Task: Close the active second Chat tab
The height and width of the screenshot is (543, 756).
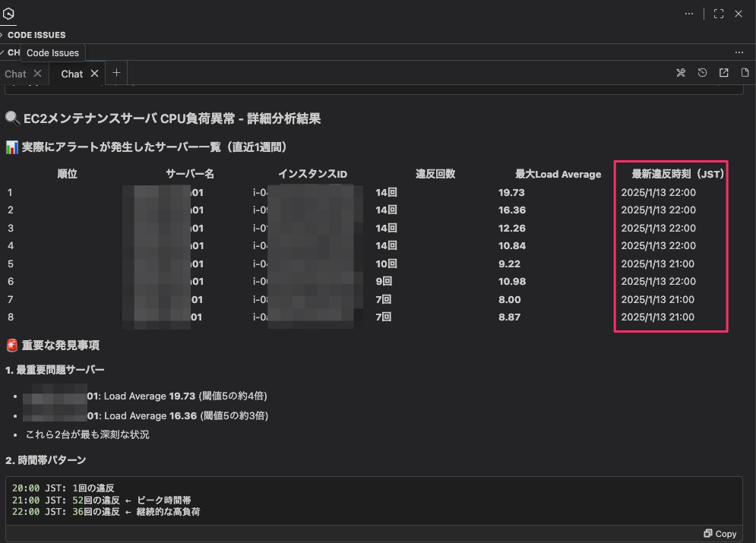Action: (95, 74)
